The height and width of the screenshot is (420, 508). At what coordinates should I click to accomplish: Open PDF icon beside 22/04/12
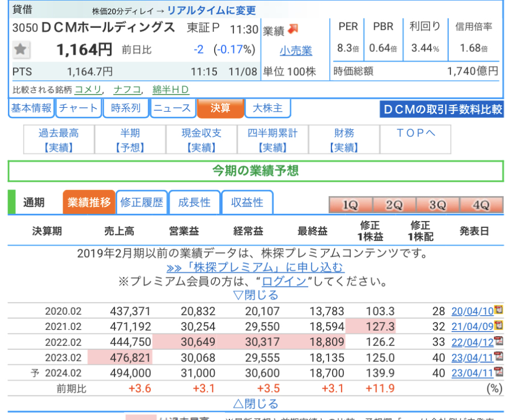click(x=499, y=341)
